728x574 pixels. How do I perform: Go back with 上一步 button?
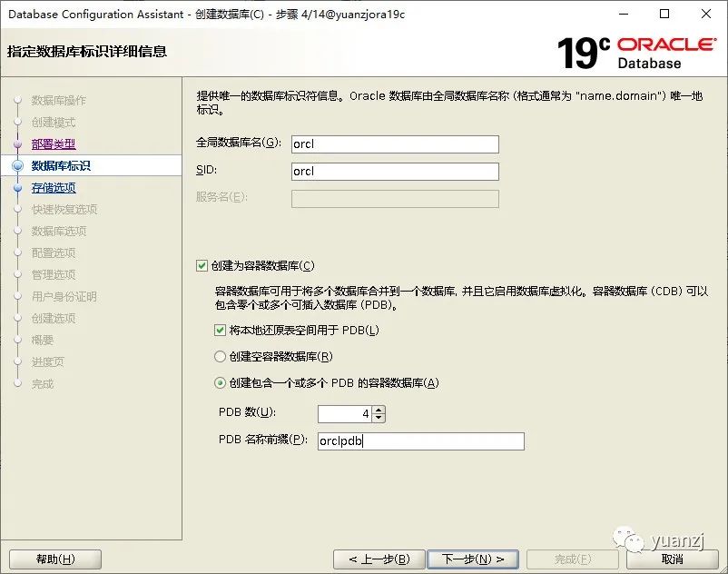coord(379,559)
